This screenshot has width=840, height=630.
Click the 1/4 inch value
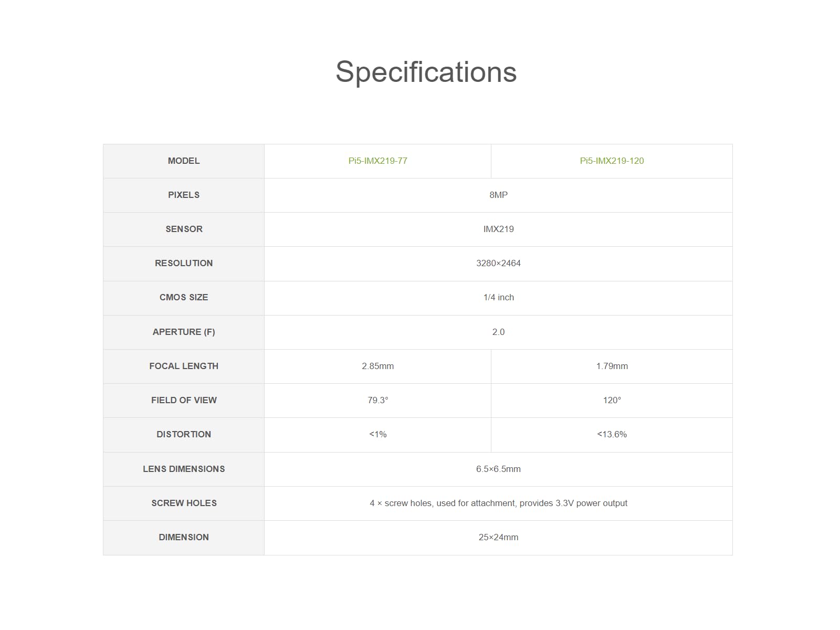tap(498, 297)
